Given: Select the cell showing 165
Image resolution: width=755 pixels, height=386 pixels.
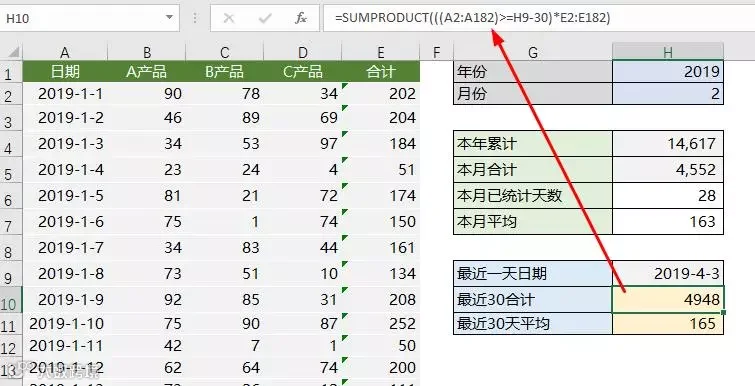Looking at the screenshot, I should pos(668,323).
